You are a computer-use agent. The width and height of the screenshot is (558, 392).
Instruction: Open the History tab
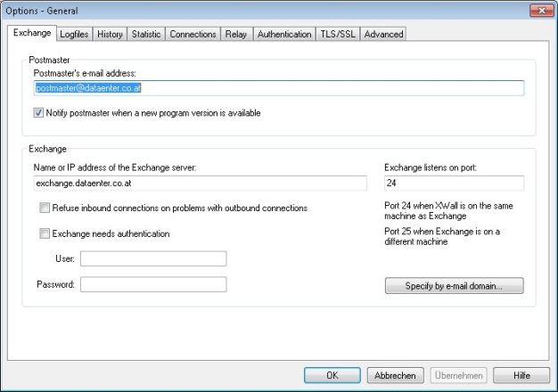110,35
